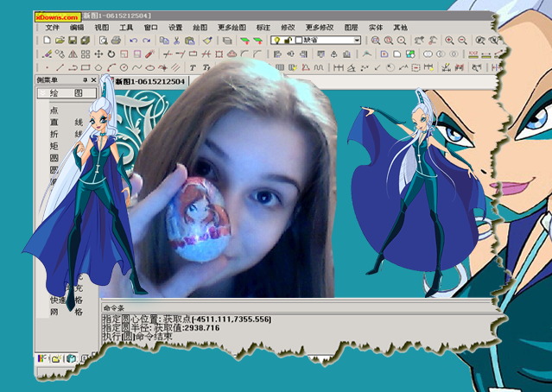Open the 窗口 menu

click(x=150, y=28)
